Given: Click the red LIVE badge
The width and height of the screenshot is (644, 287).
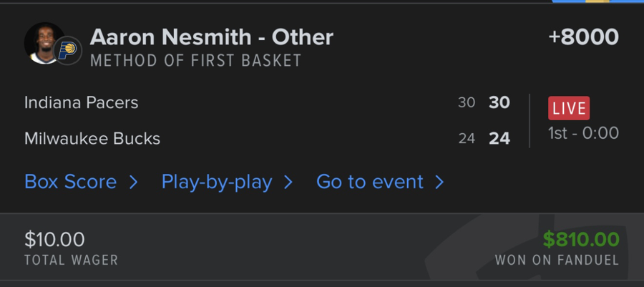Looking at the screenshot, I should [x=569, y=109].
